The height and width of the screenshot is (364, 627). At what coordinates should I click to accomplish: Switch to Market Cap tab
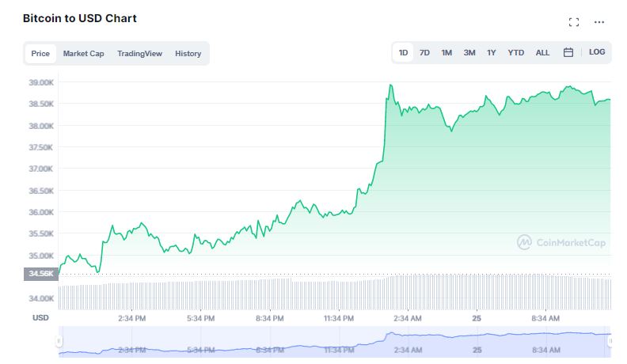click(x=83, y=54)
